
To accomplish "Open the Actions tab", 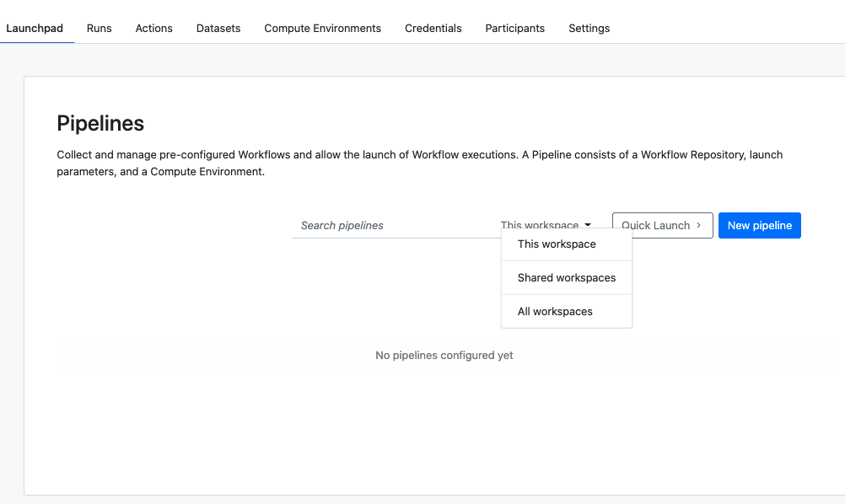I will coord(154,28).
